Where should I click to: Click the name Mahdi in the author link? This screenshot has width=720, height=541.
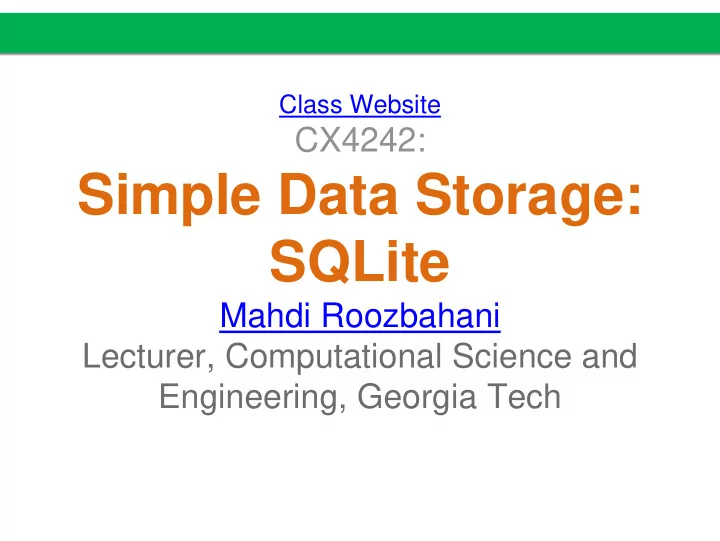click(x=265, y=316)
